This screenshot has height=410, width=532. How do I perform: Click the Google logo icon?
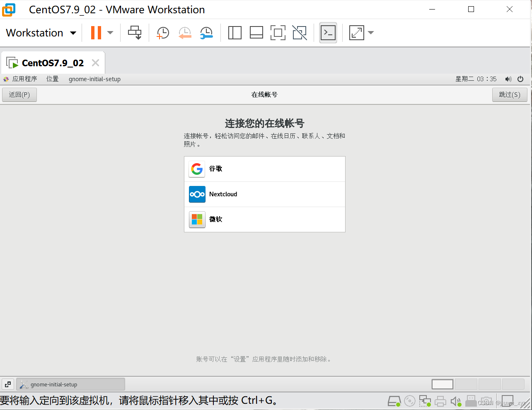(197, 169)
